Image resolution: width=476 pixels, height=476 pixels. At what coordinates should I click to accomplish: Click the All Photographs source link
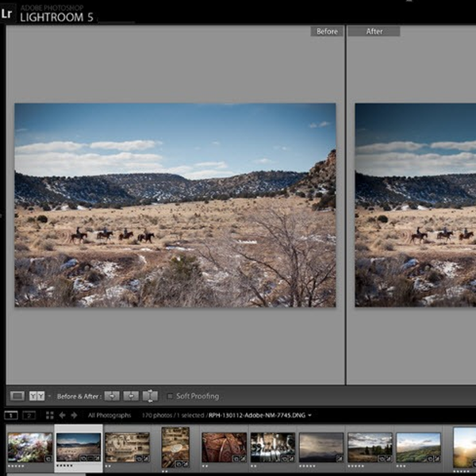[110, 415]
